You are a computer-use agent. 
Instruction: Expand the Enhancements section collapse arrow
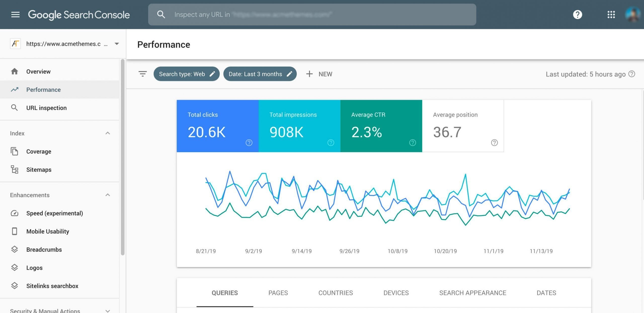click(108, 195)
